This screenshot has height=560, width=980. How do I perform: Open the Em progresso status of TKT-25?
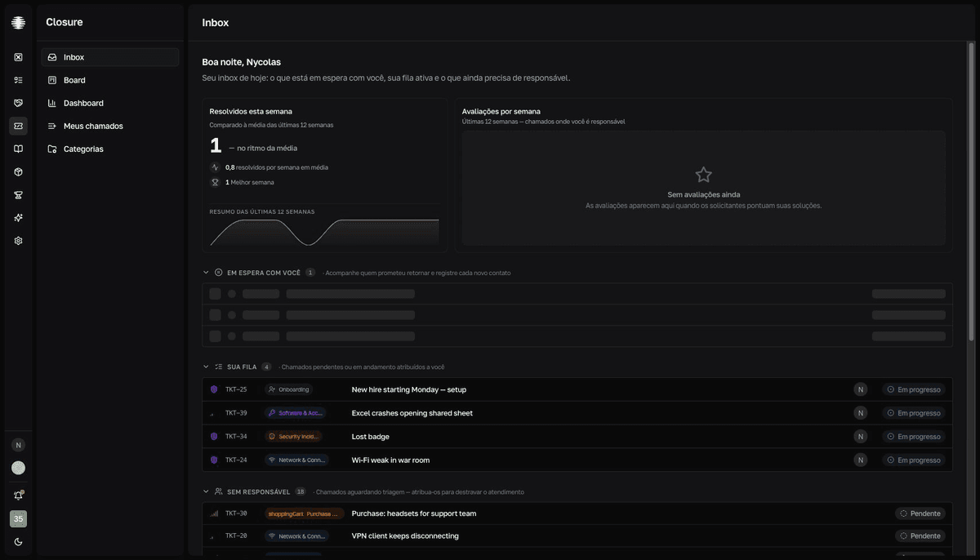pyautogui.click(x=914, y=389)
